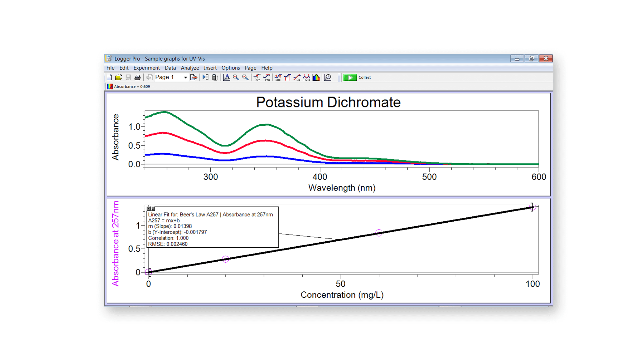Open the Experiment menu
The height and width of the screenshot is (362, 644).
click(x=147, y=68)
